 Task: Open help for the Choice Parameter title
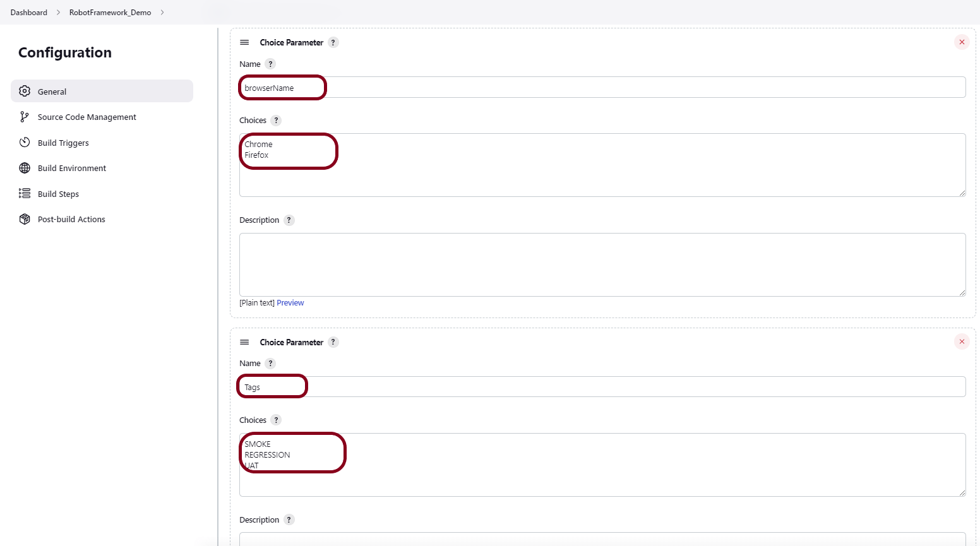click(x=333, y=42)
